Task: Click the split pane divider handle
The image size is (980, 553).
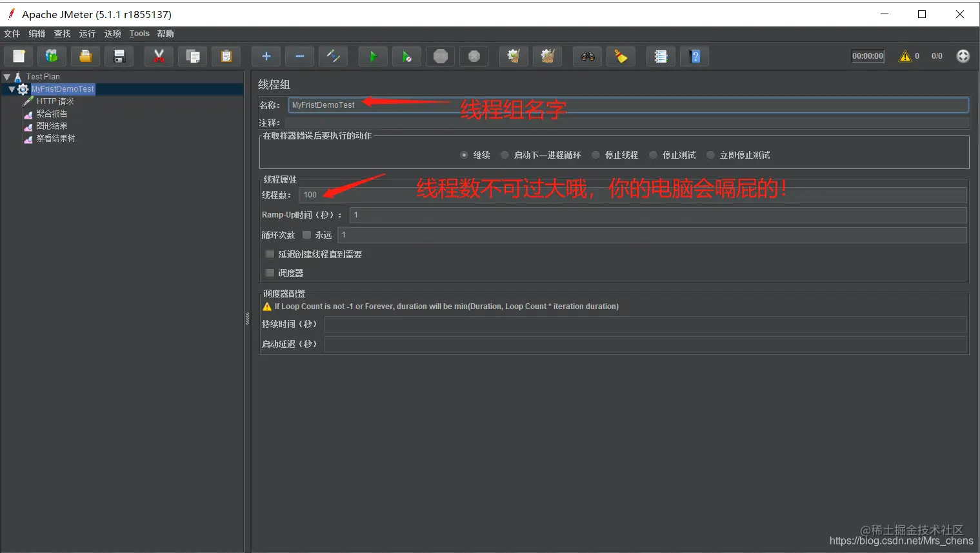Action: pos(247,318)
